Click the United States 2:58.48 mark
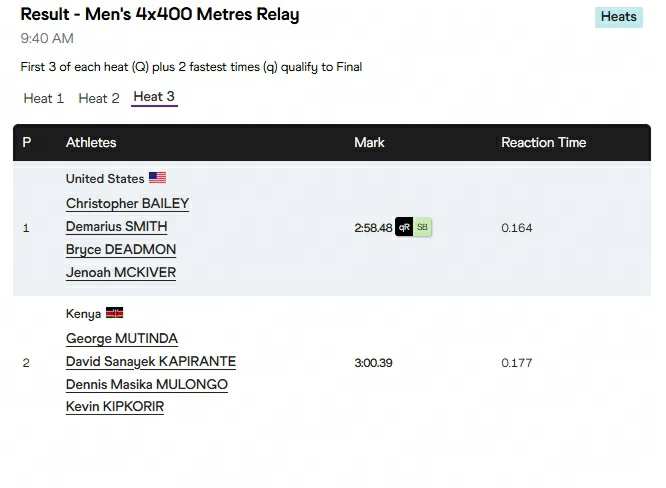The height and width of the screenshot is (488, 666). click(x=373, y=228)
